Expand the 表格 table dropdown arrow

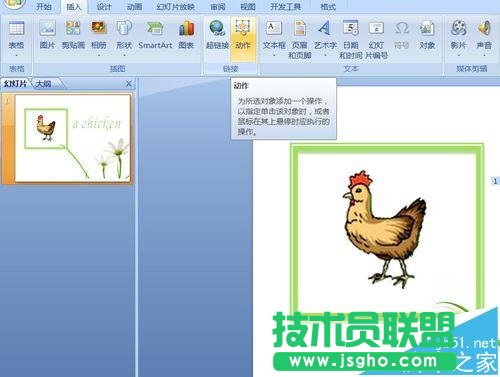[16, 55]
